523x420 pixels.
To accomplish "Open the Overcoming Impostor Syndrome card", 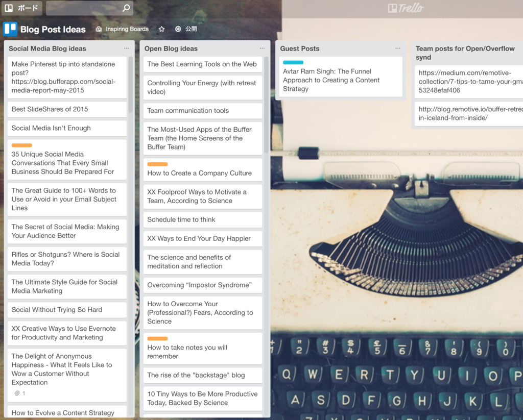I will pyautogui.click(x=203, y=285).
